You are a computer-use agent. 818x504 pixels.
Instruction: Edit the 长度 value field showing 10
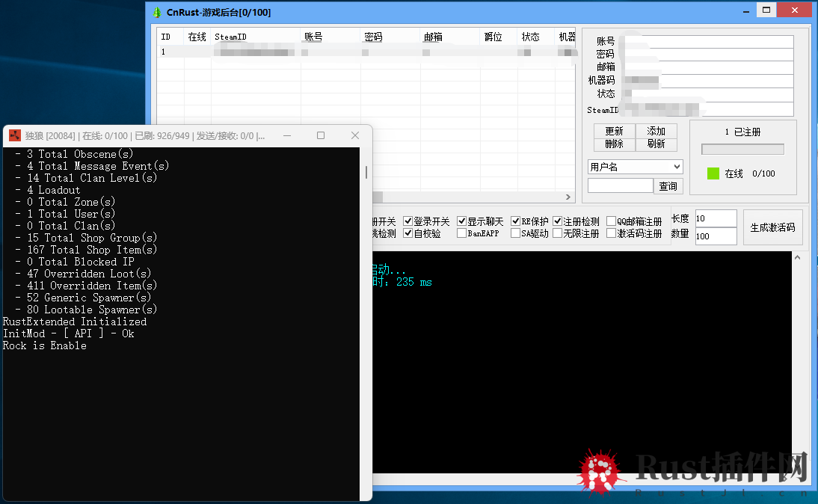(714, 218)
